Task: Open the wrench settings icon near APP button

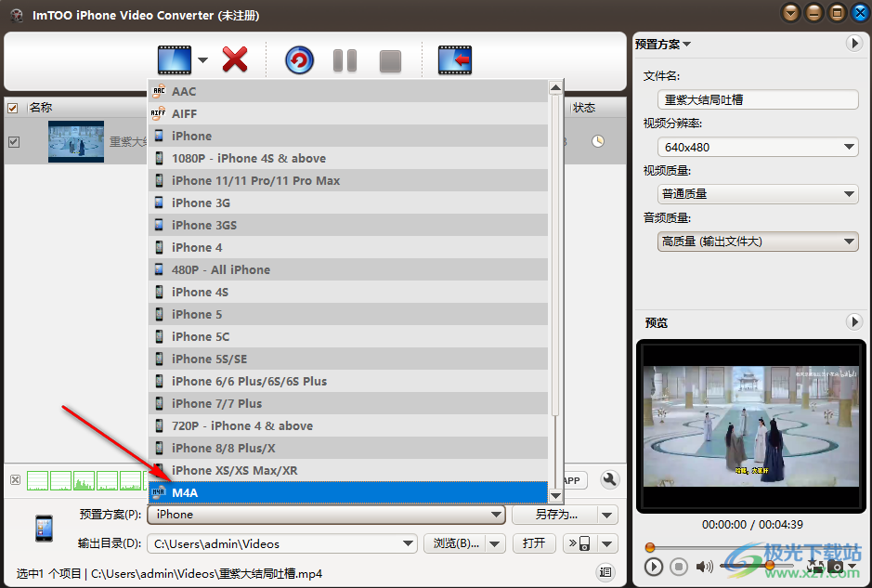Action: click(x=609, y=480)
